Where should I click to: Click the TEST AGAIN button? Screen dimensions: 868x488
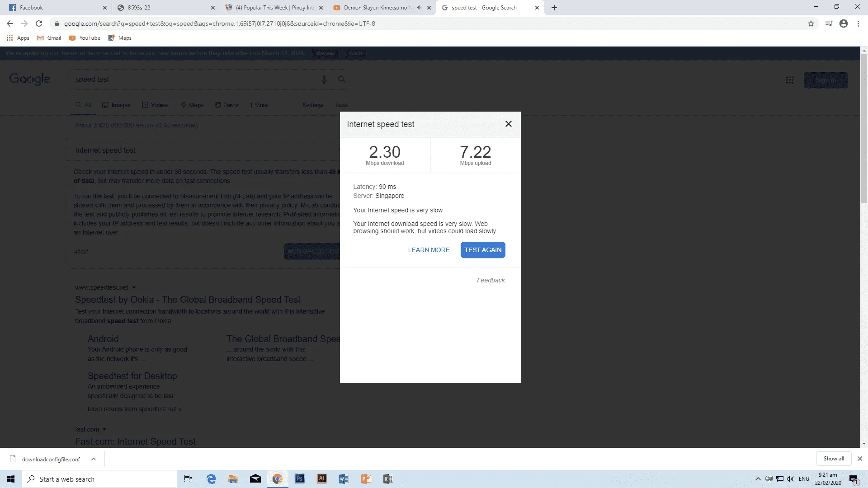(483, 250)
